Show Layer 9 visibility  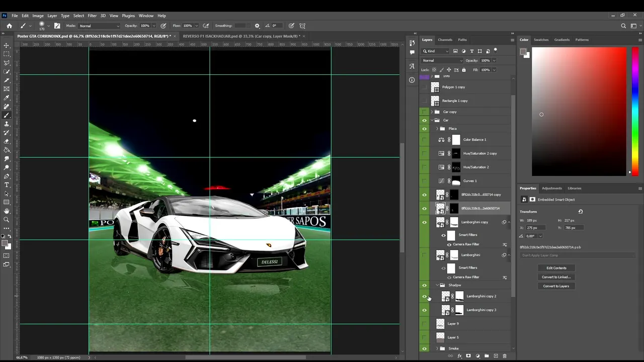[424, 324]
